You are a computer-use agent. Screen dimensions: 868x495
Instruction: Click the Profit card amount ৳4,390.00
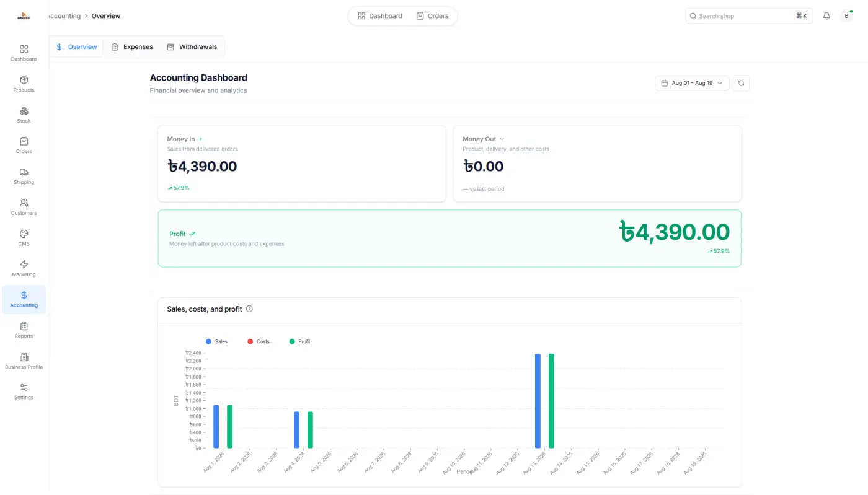tap(675, 232)
